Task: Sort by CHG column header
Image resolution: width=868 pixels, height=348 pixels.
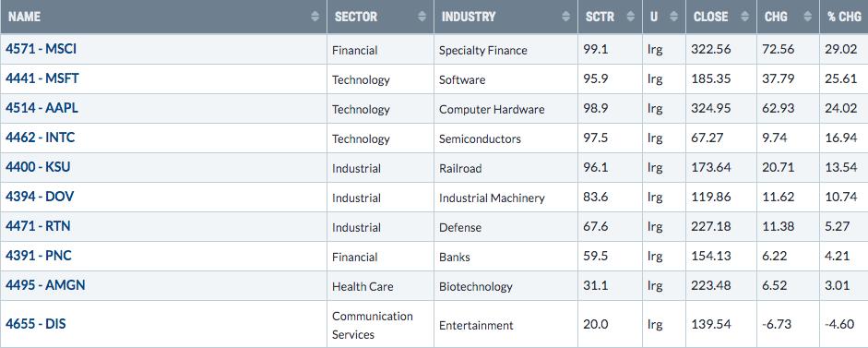Action: tap(777, 17)
